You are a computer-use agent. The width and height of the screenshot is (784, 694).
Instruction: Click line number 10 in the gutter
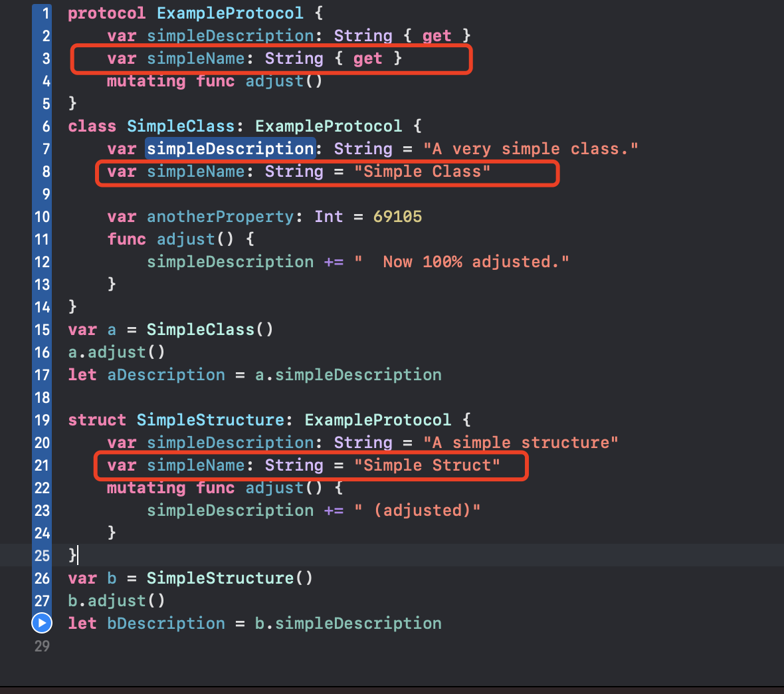(x=42, y=217)
